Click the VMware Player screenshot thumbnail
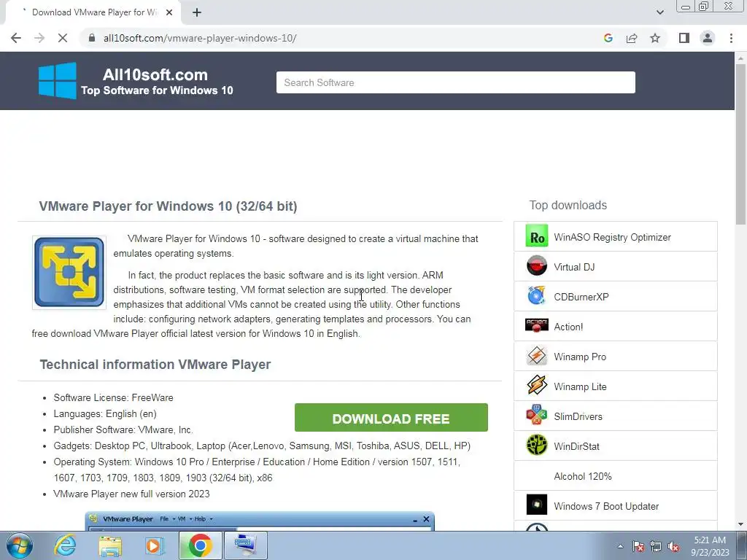The width and height of the screenshot is (747, 560). click(260, 521)
